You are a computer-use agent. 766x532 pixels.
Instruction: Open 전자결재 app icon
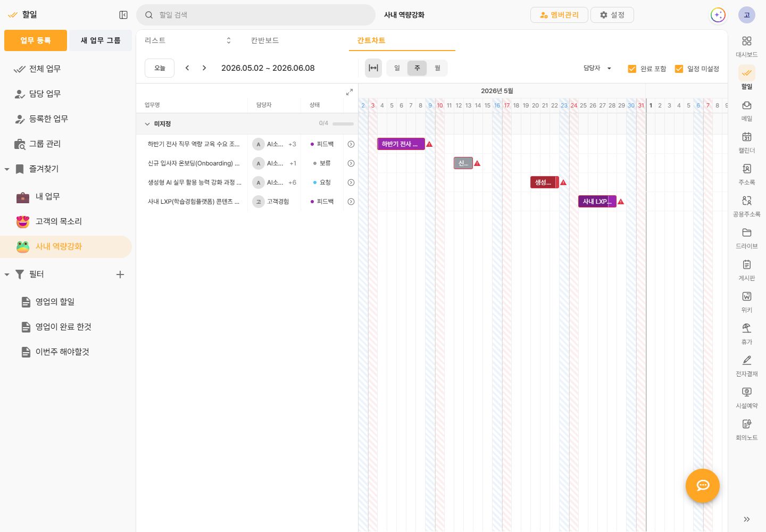tap(747, 366)
